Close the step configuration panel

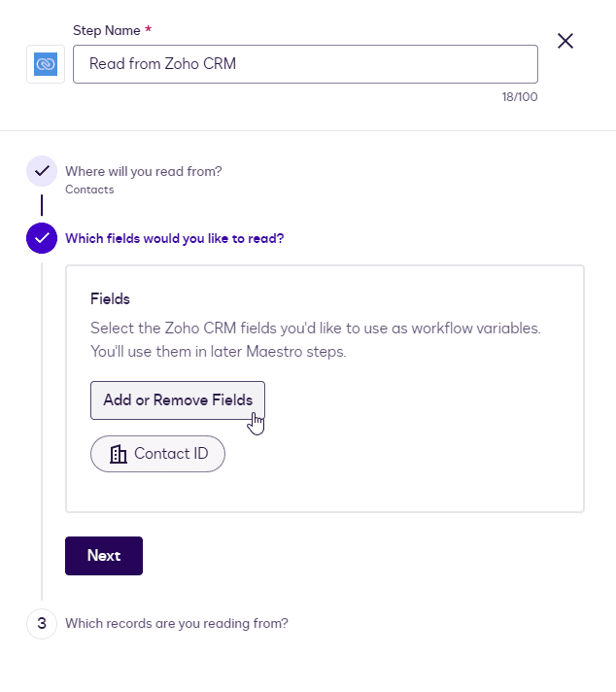pyautogui.click(x=565, y=41)
